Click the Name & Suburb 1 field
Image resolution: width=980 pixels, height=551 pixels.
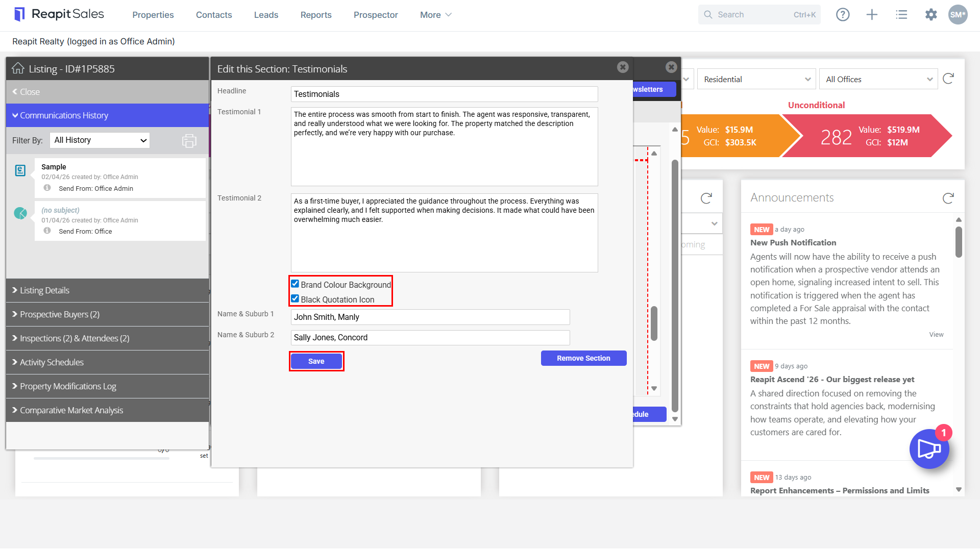click(x=430, y=317)
